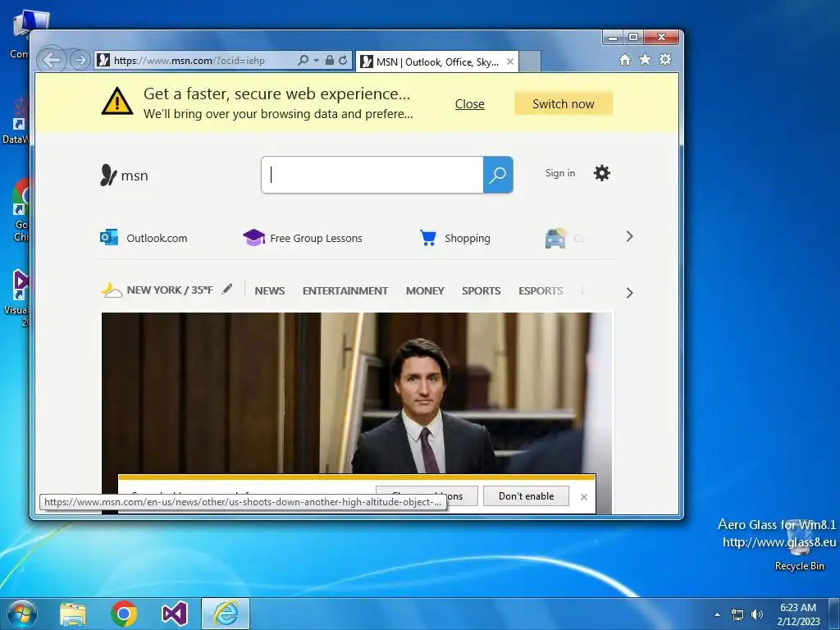Click the weather moon-cloud icon
This screenshot has height=630, width=840.
pyautogui.click(x=112, y=290)
